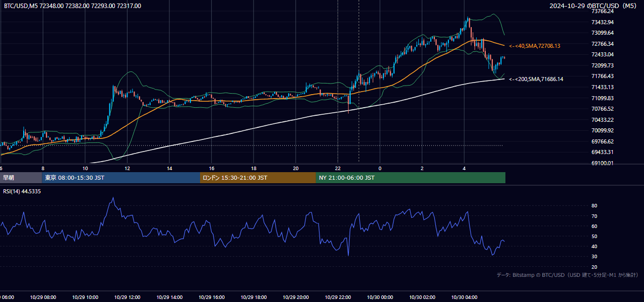The width and height of the screenshot is (644, 302).
Task: Click the 10/29 22:00 time axis label
Action: point(338,297)
